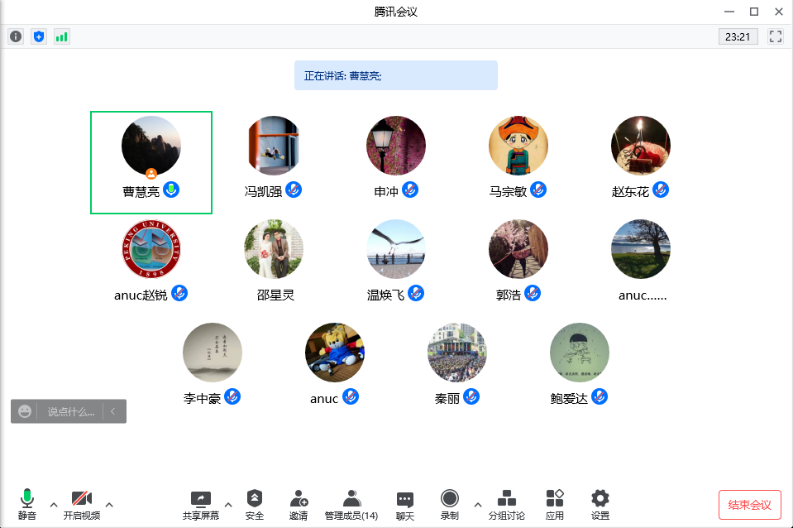Open 设置 settings
793x528 pixels.
coord(600,504)
